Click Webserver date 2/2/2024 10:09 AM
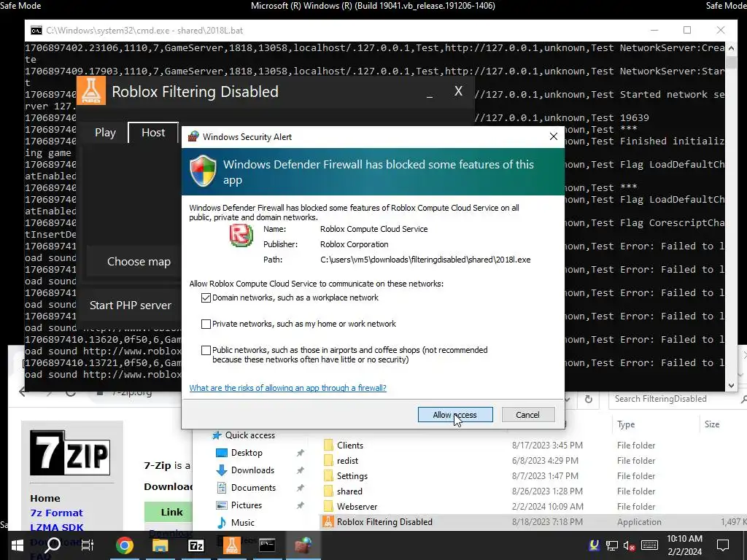 [547, 506]
